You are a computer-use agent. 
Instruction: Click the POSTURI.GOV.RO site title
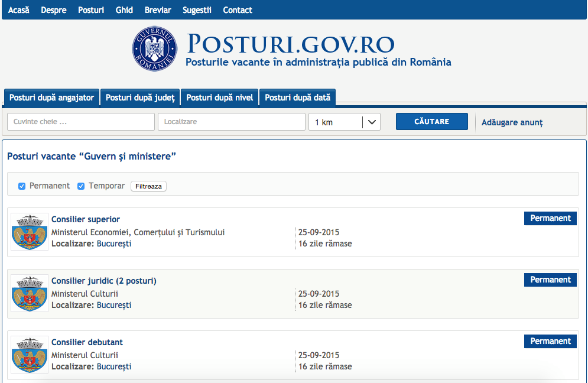tap(291, 44)
